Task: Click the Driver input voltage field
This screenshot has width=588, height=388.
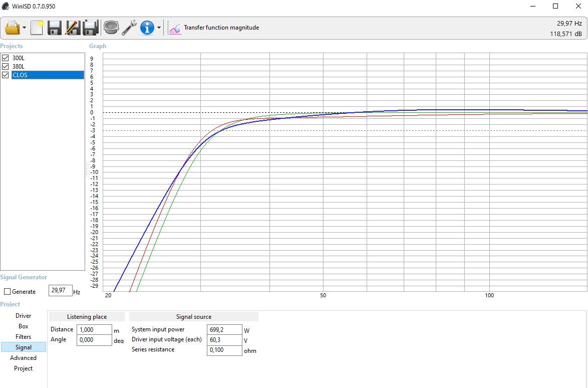Action: [224, 339]
